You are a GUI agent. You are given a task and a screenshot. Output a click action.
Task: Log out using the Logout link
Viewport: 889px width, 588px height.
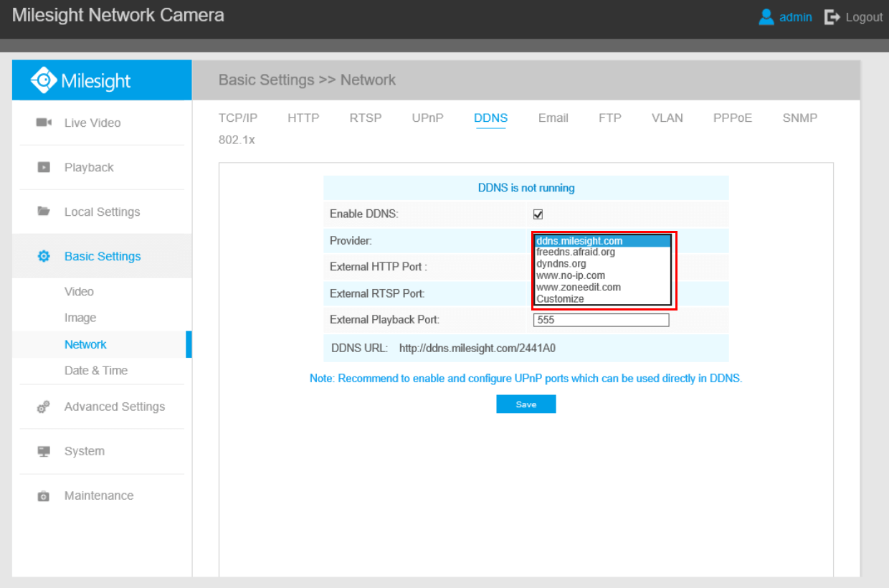pyautogui.click(x=854, y=17)
